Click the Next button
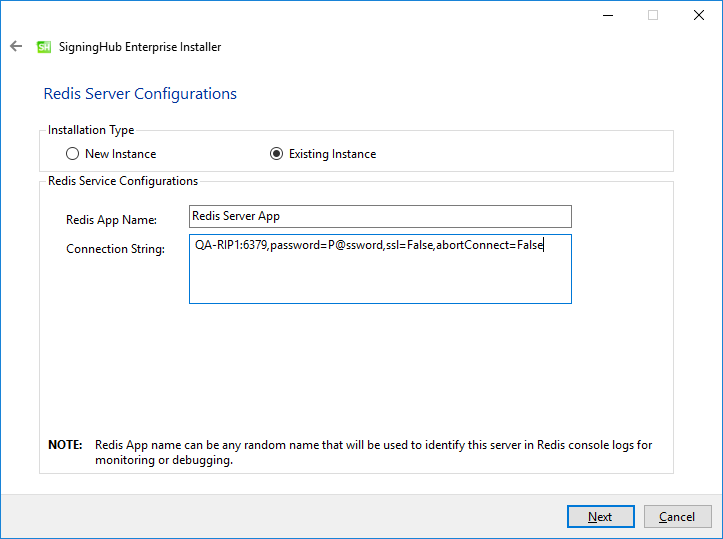The width and height of the screenshot is (723, 539). (x=601, y=516)
